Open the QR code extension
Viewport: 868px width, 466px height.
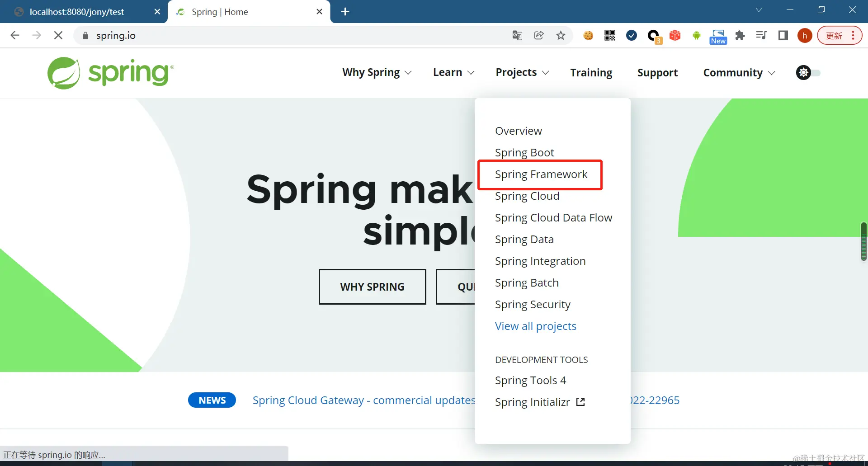[x=610, y=35]
